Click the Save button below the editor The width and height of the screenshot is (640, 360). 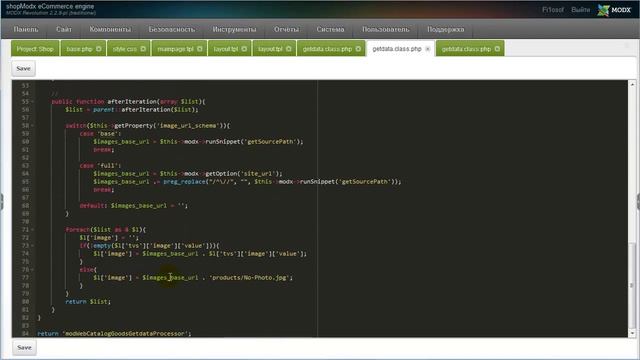click(24, 348)
